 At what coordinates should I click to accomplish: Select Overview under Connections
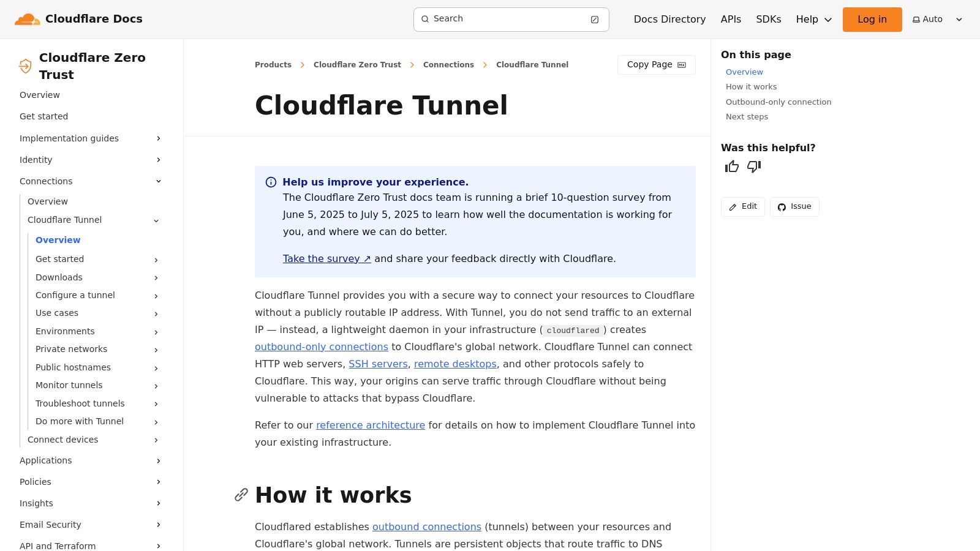(x=48, y=202)
